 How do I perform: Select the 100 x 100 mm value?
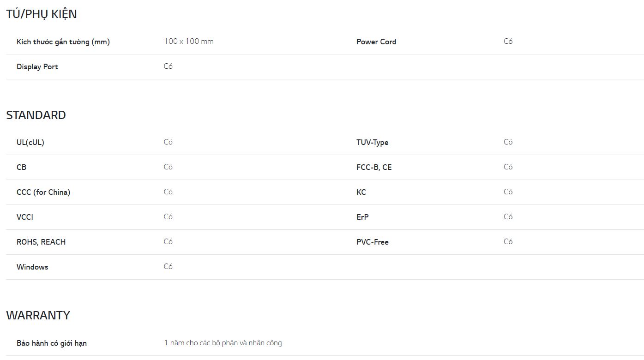click(x=189, y=41)
